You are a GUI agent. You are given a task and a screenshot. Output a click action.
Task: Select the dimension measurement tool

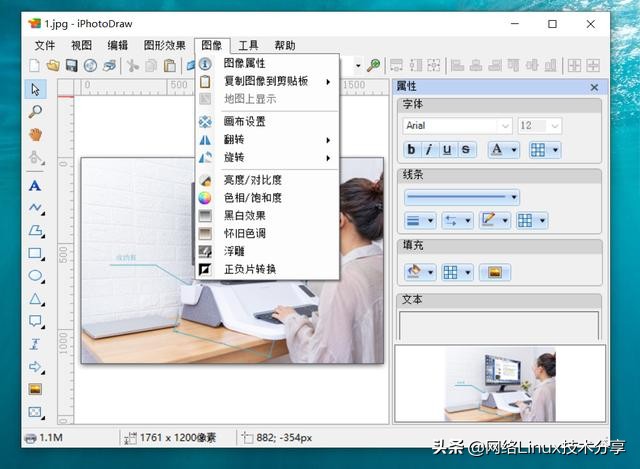35,344
